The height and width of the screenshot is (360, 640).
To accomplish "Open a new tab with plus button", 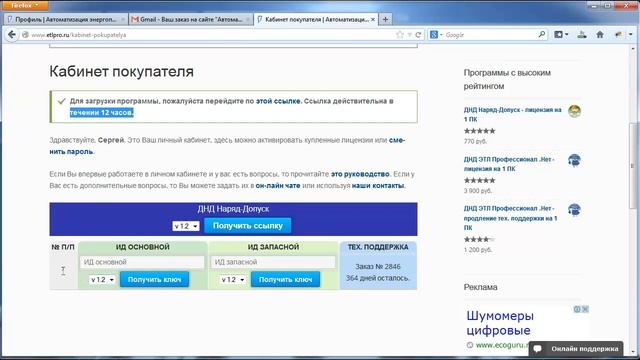I will [385, 19].
